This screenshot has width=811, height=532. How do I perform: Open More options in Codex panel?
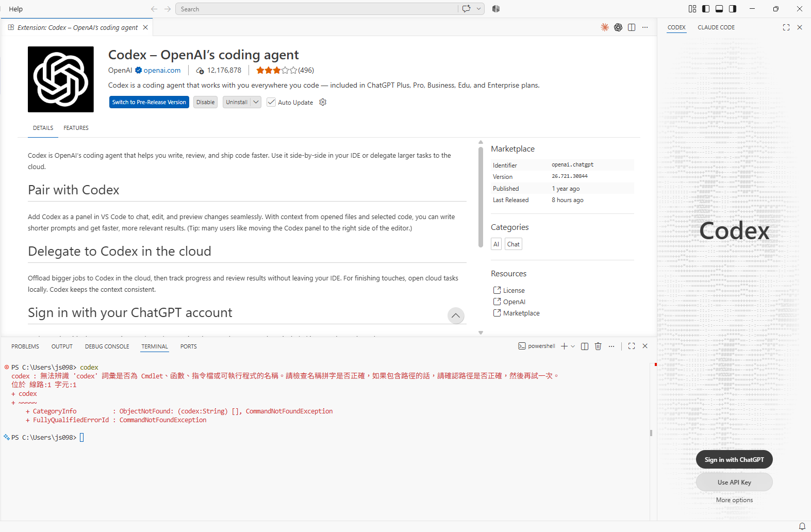pyautogui.click(x=734, y=500)
